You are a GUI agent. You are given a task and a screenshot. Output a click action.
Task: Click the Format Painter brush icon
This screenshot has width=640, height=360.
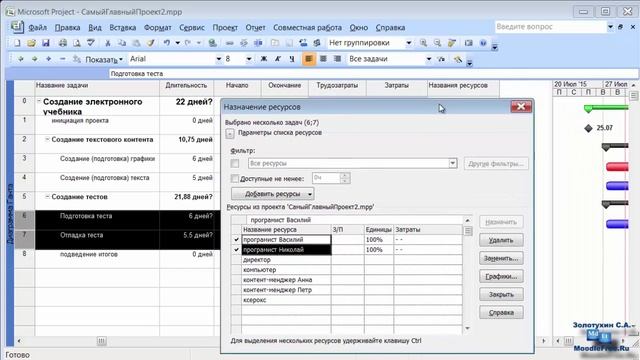[x=151, y=43]
